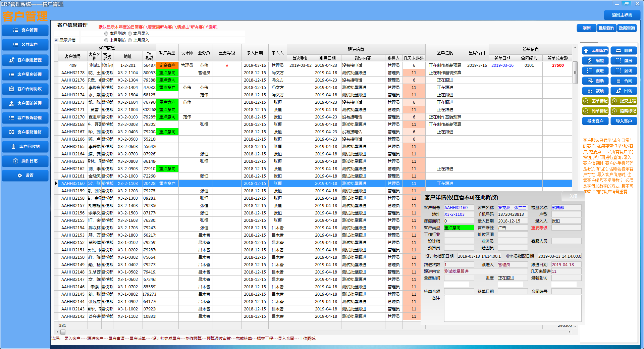Screen dimensions: 644x349
Task: Click the 备注 text area in details
Action: (513, 308)
